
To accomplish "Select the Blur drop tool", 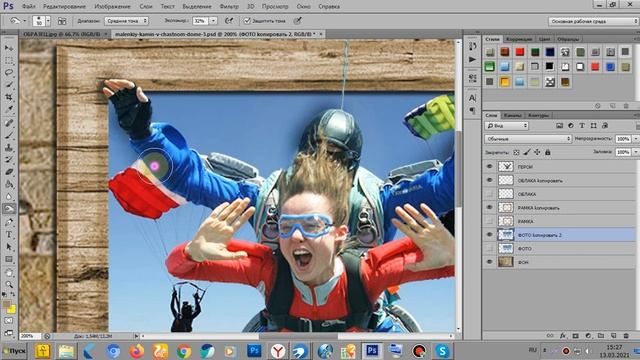I will point(9,196).
